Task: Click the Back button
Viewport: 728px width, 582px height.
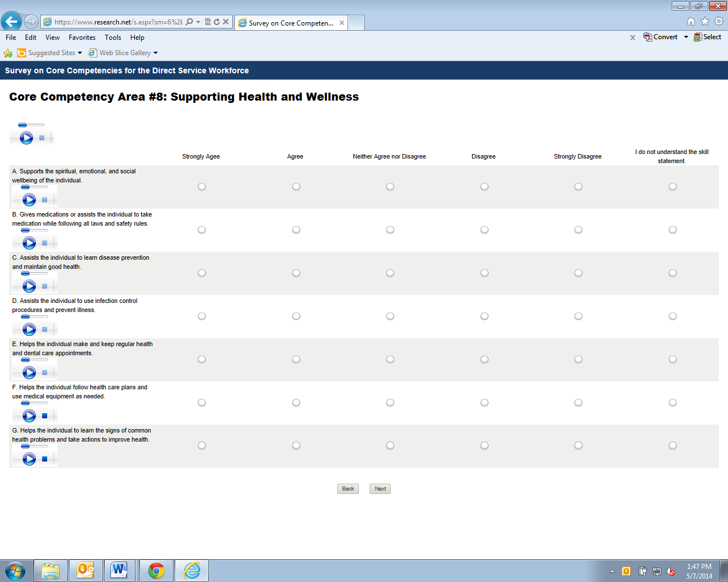Action: coord(348,489)
